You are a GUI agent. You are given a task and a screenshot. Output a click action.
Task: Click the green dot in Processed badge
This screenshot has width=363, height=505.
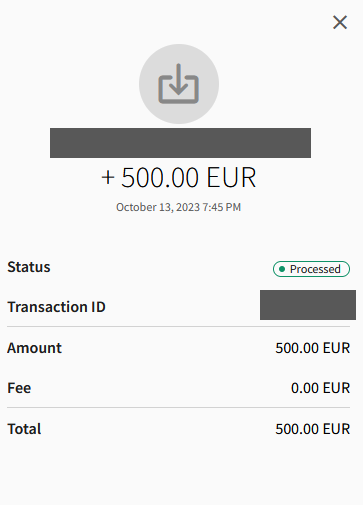pyautogui.click(x=282, y=269)
